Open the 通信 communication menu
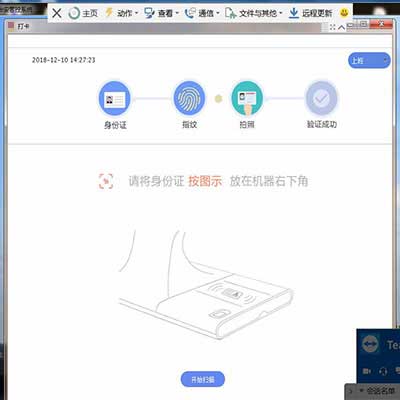 coord(202,13)
